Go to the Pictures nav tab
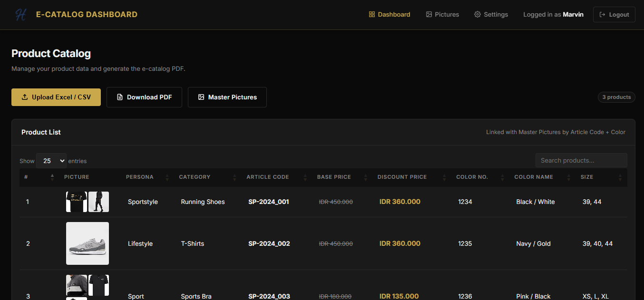The height and width of the screenshot is (300, 644). click(442, 15)
